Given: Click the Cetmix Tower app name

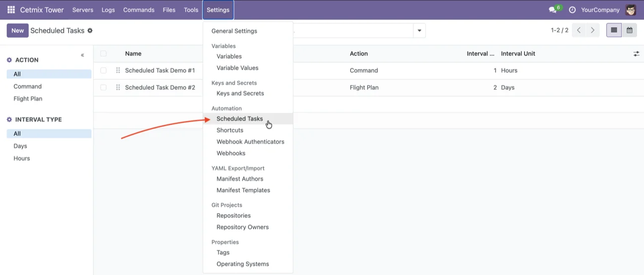Looking at the screenshot, I should point(42,10).
